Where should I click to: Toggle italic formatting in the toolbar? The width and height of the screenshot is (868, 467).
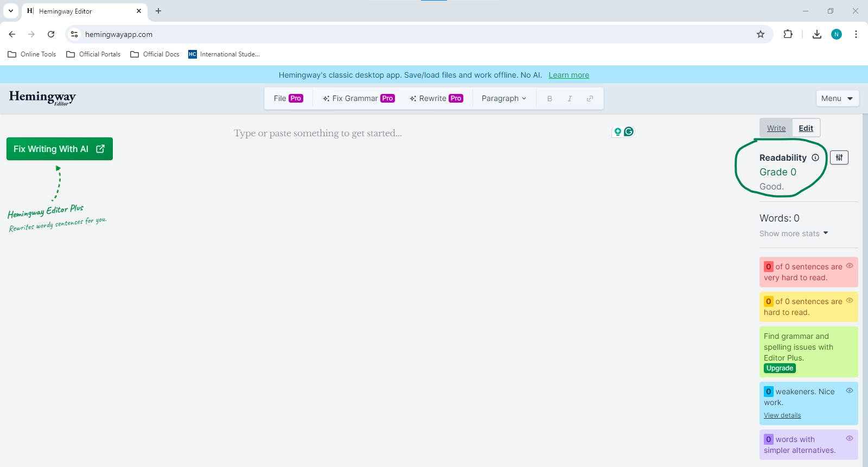point(570,98)
